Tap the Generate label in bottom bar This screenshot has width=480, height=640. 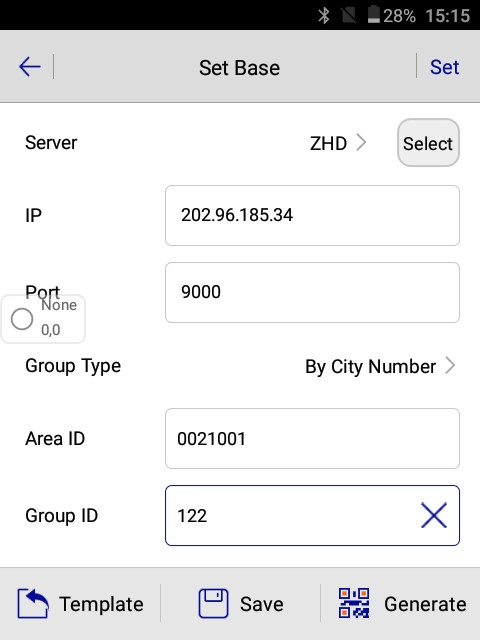[425, 604]
